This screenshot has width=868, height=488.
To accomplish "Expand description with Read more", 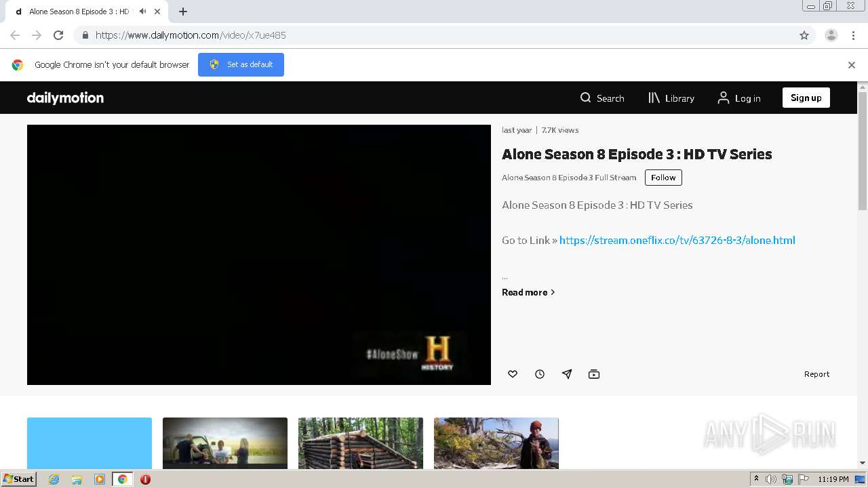I will pos(528,292).
